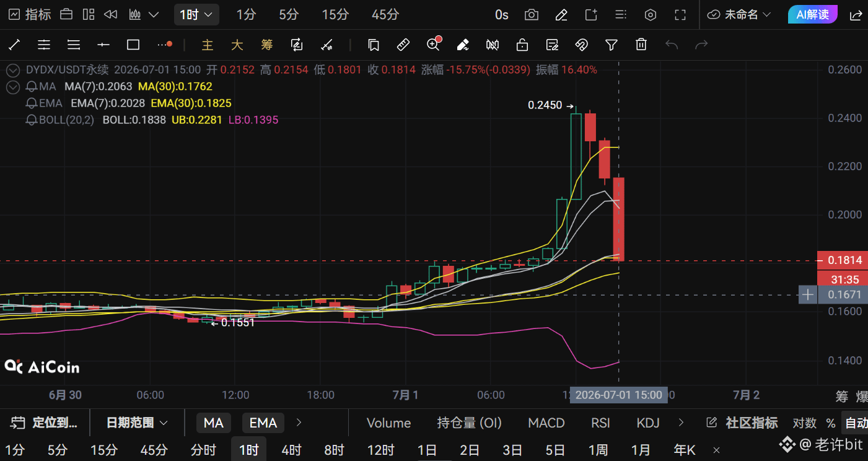The width and height of the screenshot is (868, 461).
Task: Expand more main indicators arrow after EMA
Action: (x=299, y=423)
